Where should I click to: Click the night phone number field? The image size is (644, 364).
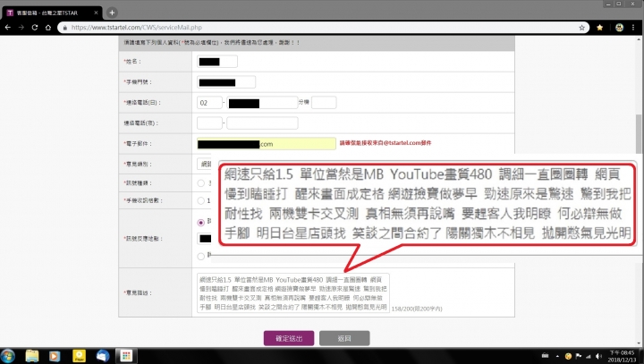(x=262, y=123)
